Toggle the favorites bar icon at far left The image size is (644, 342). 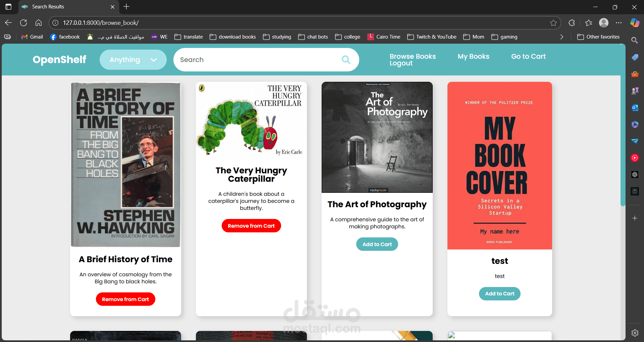[7, 37]
